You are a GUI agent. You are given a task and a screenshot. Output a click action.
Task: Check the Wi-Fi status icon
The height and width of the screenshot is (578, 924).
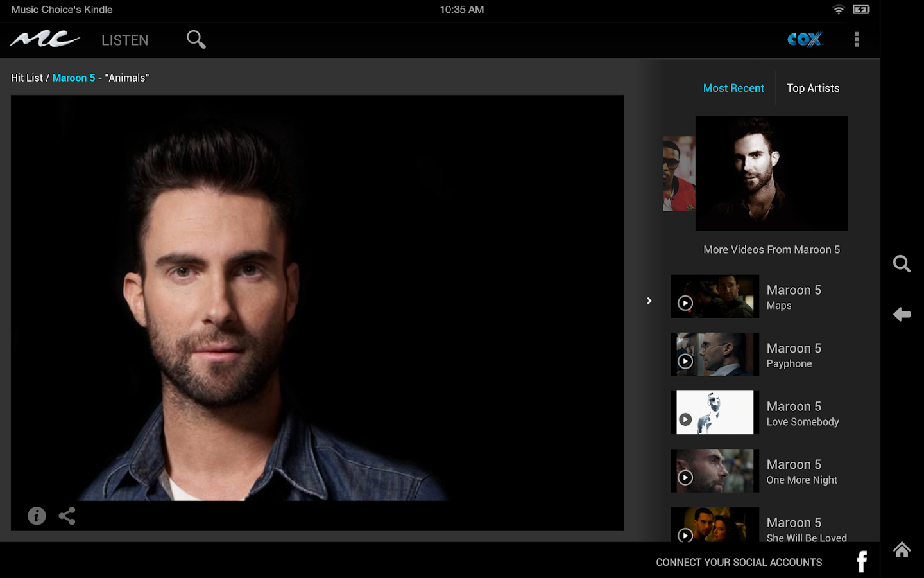[x=839, y=10]
